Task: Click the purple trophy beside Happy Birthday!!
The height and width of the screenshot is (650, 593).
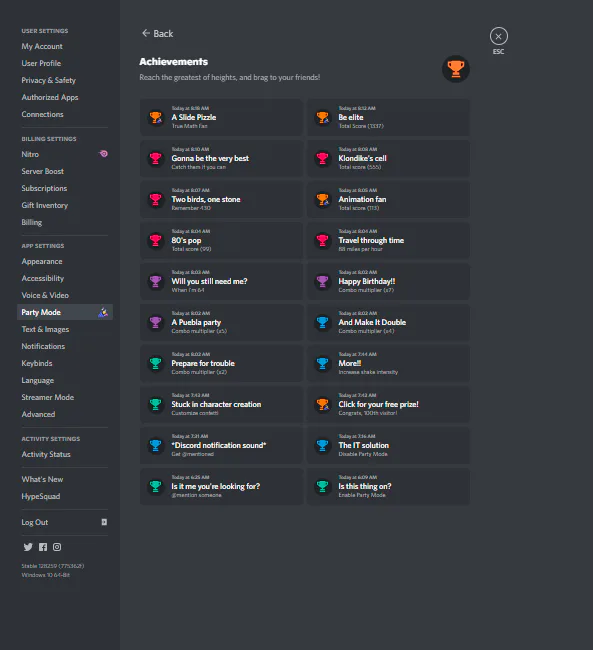Action: 322,281
